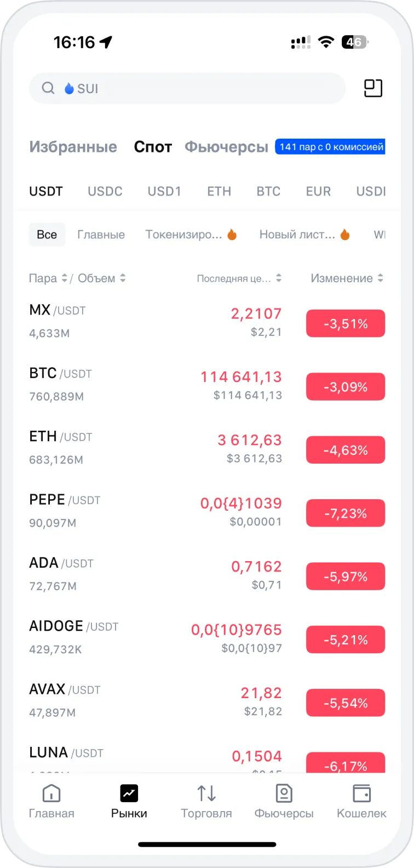Tap the location arrow in status bar
The width and height of the screenshot is (414, 868).
click(106, 42)
